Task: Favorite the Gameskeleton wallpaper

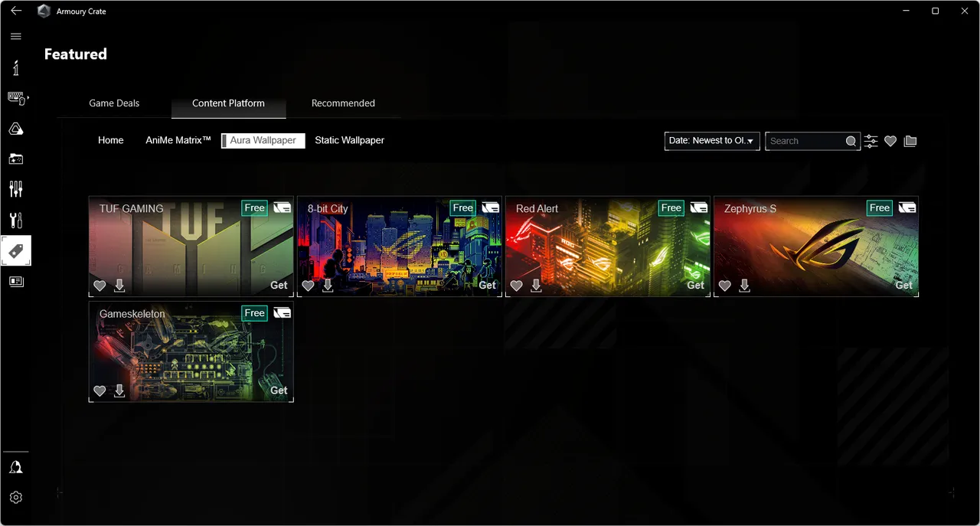Action: 100,390
